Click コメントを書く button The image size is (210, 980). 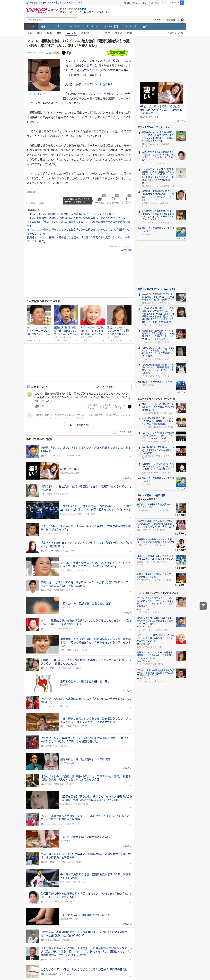point(105,386)
